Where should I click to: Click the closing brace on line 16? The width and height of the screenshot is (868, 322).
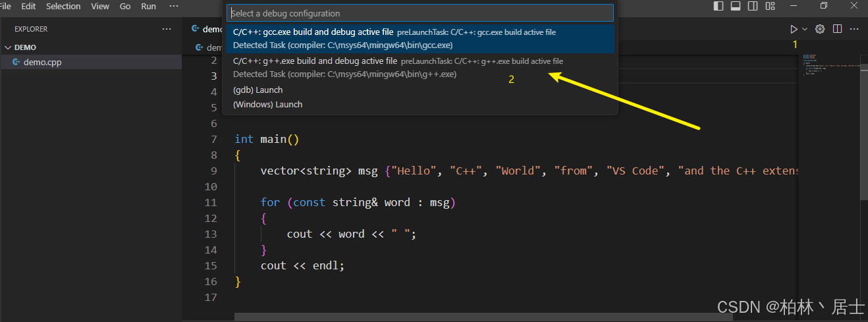[x=238, y=281]
